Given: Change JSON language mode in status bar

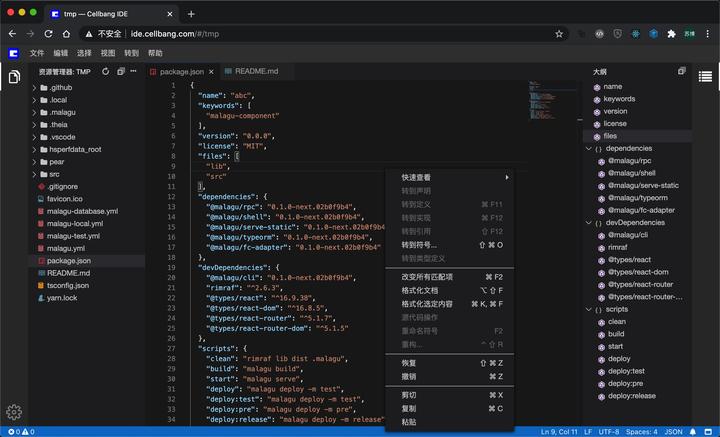Looking at the screenshot, I should pyautogui.click(x=673, y=431).
